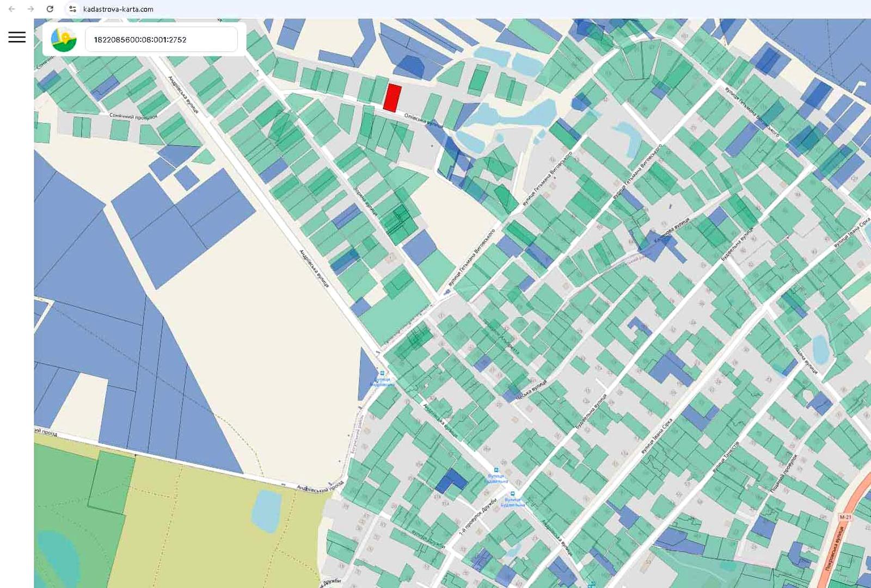The image size is (871, 588).
Task: Click the cadastral number search field
Action: pyautogui.click(x=161, y=40)
